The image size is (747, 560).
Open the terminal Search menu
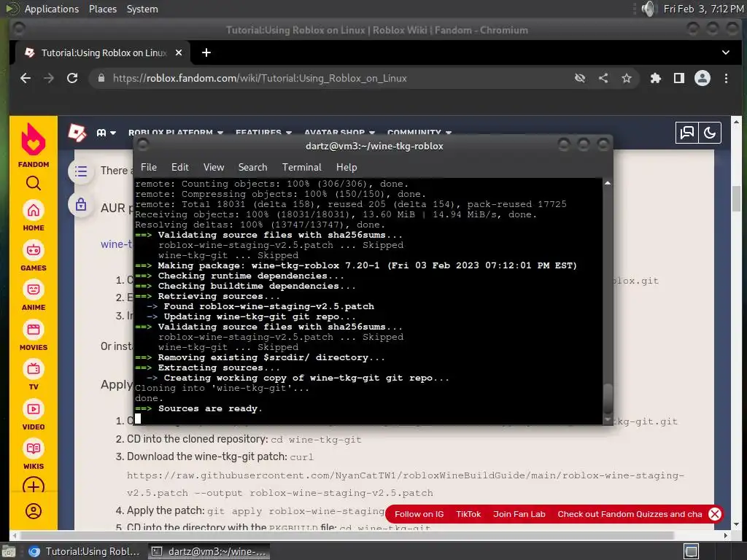pyautogui.click(x=252, y=167)
